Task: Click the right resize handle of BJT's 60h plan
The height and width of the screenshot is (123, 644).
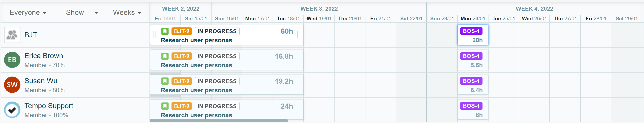Action: coord(298,35)
